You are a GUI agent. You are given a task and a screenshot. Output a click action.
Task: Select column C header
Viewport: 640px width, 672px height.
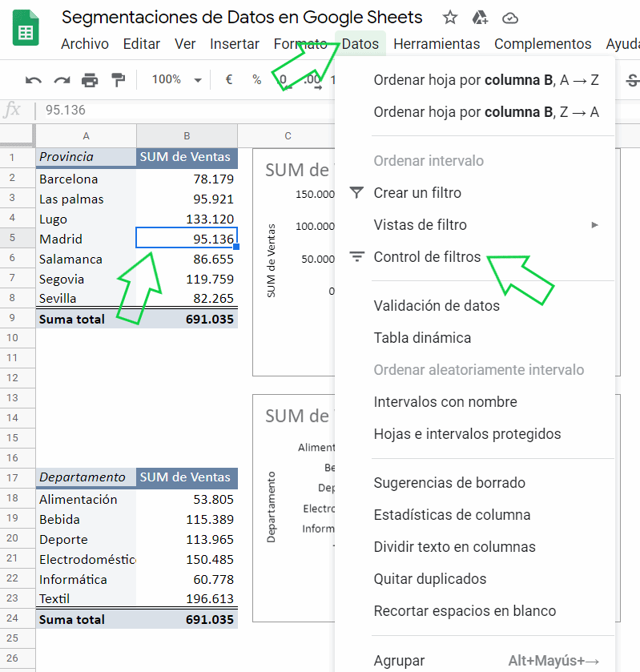point(288,136)
